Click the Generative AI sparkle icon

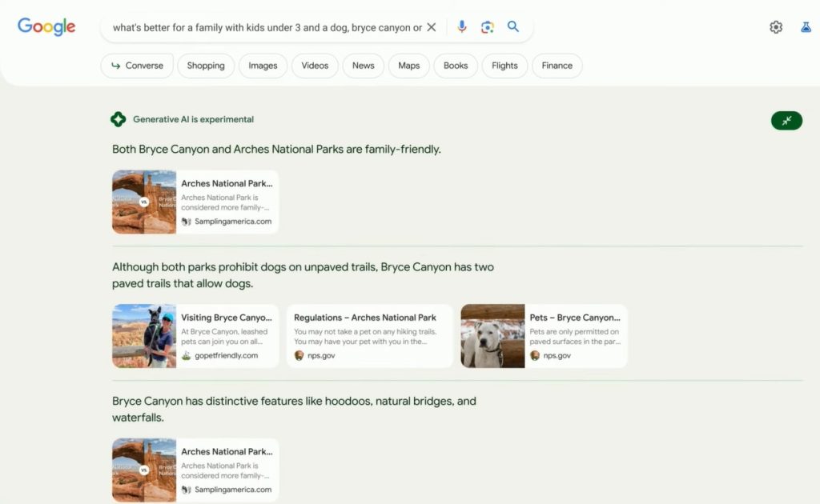click(118, 119)
